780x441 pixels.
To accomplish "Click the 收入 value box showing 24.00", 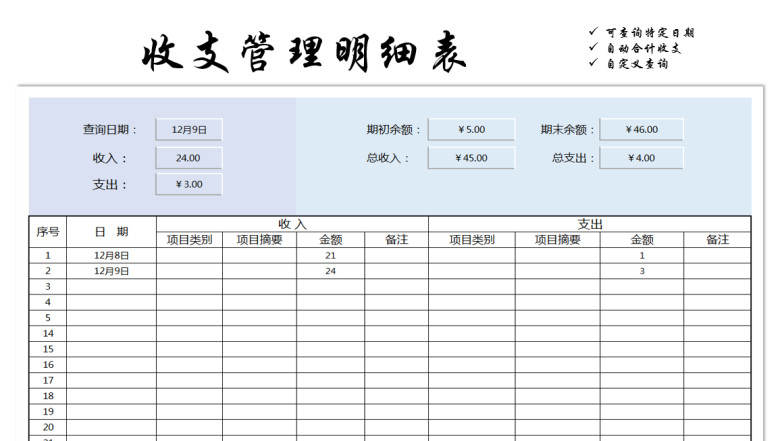I will point(189,158).
